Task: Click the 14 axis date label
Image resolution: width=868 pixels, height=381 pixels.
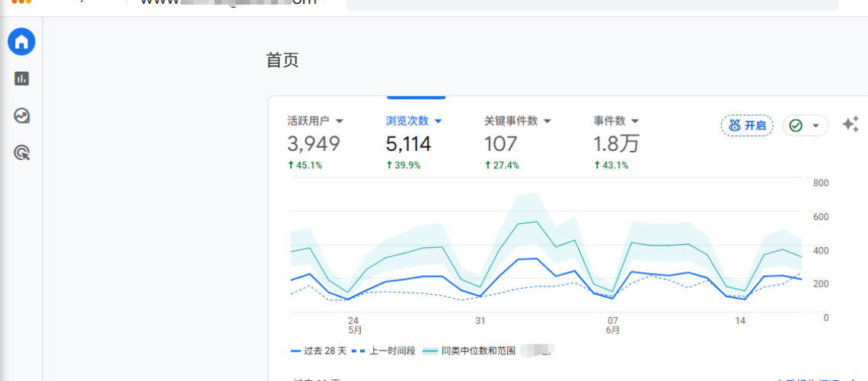Action: 740,321
